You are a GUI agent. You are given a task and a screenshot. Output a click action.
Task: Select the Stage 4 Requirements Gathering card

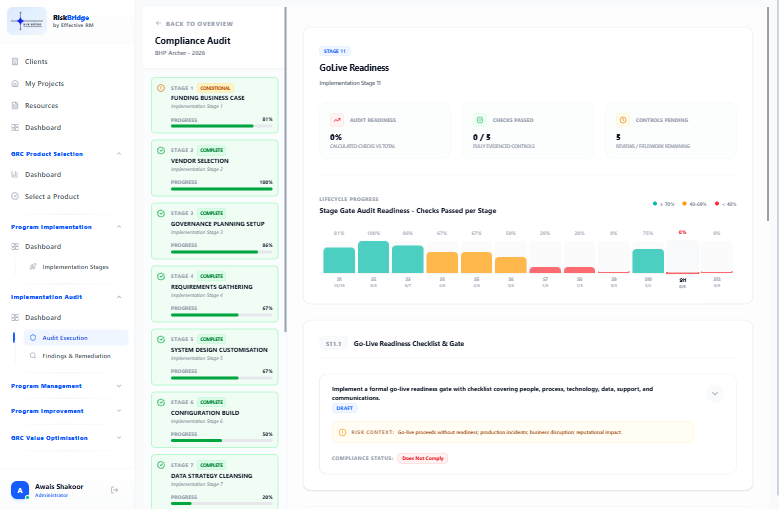tap(215, 294)
